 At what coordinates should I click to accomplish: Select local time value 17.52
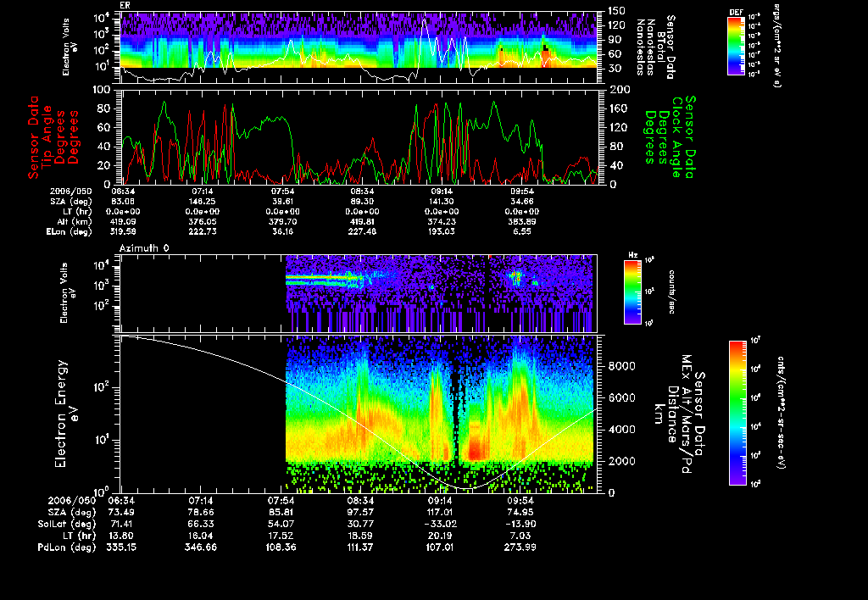coord(281,536)
